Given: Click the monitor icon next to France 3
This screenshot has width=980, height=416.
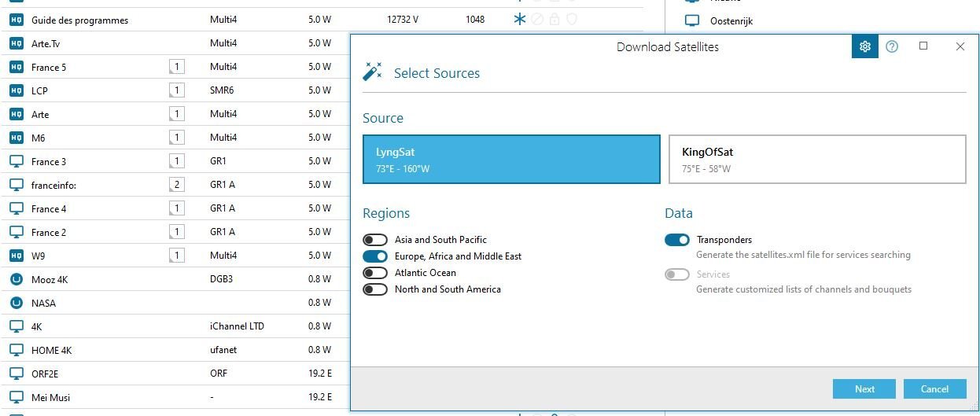Looking at the screenshot, I should pyautogui.click(x=16, y=161).
